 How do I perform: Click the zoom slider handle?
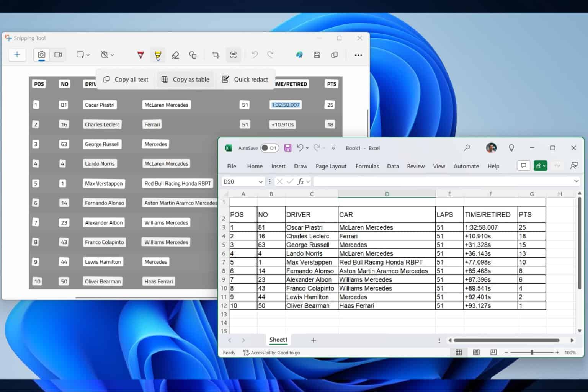[532, 352]
